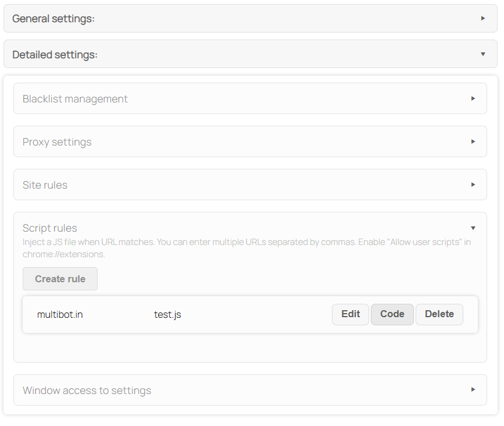Open Code for the test.js rule

[x=392, y=314]
